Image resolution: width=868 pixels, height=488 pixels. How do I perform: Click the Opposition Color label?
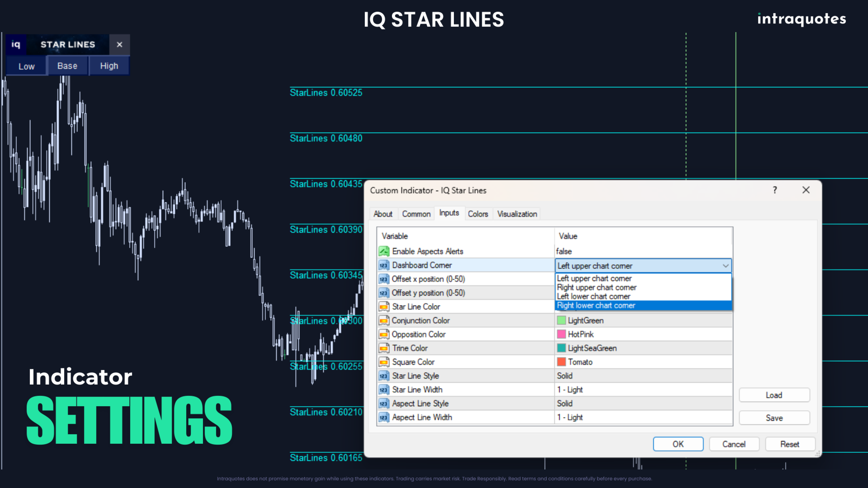(419, 334)
